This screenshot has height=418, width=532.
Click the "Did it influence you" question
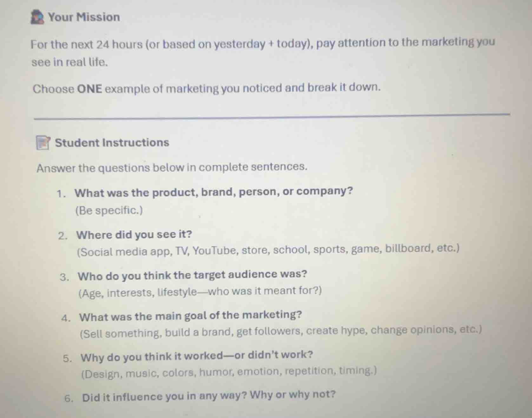209,396
